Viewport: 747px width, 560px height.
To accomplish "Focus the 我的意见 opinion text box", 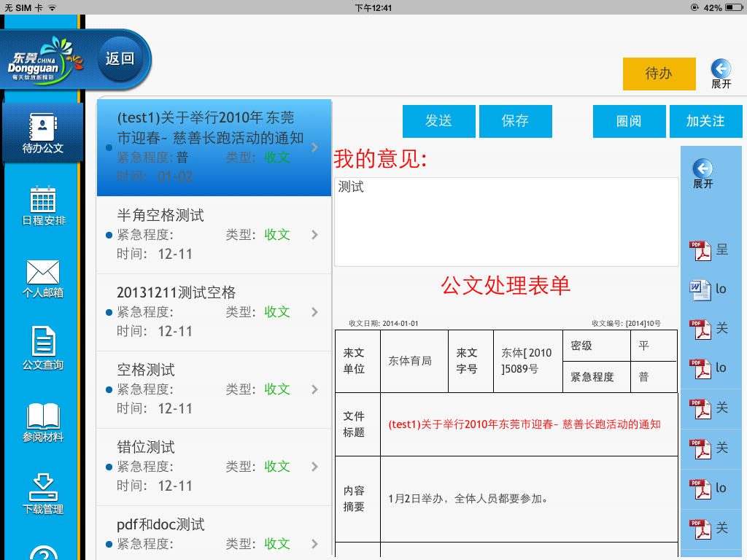I will pyautogui.click(x=506, y=222).
